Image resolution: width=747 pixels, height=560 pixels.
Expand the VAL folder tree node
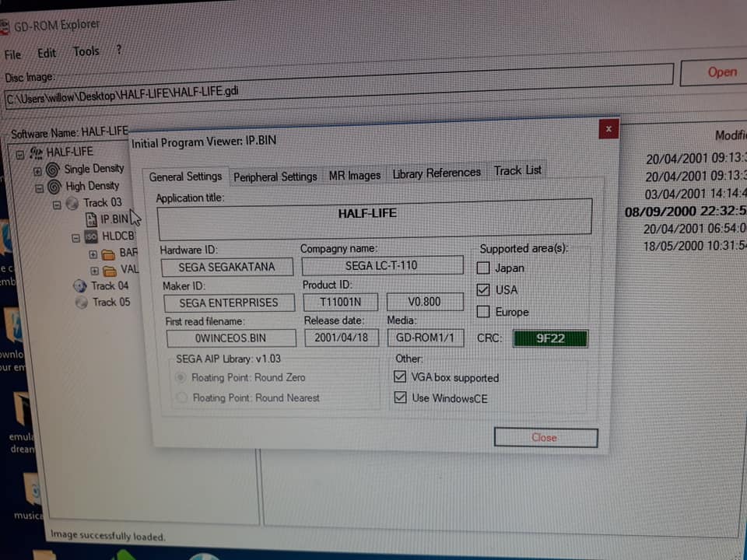(94, 271)
